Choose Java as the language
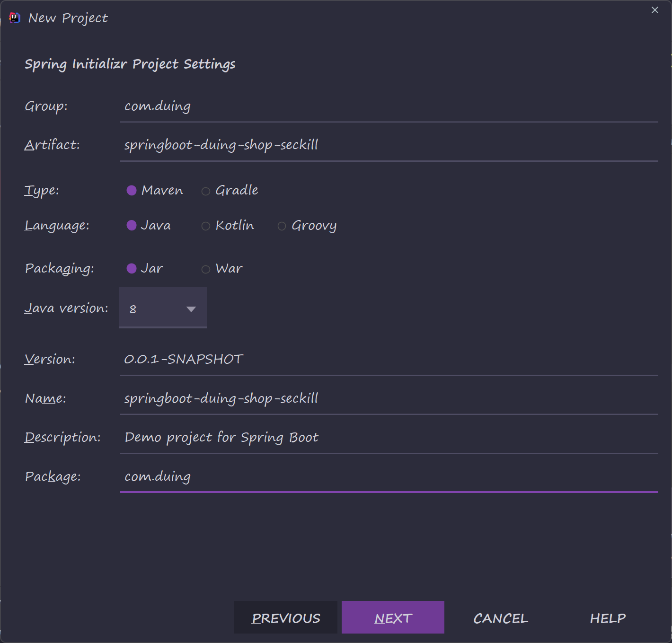Image resolution: width=672 pixels, height=643 pixels. (x=149, y=226)
